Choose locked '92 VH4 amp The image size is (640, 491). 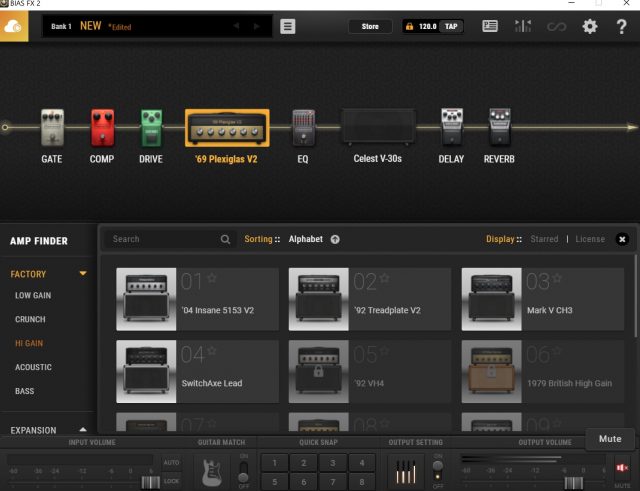pyautogui.click(x=370, y=372)
